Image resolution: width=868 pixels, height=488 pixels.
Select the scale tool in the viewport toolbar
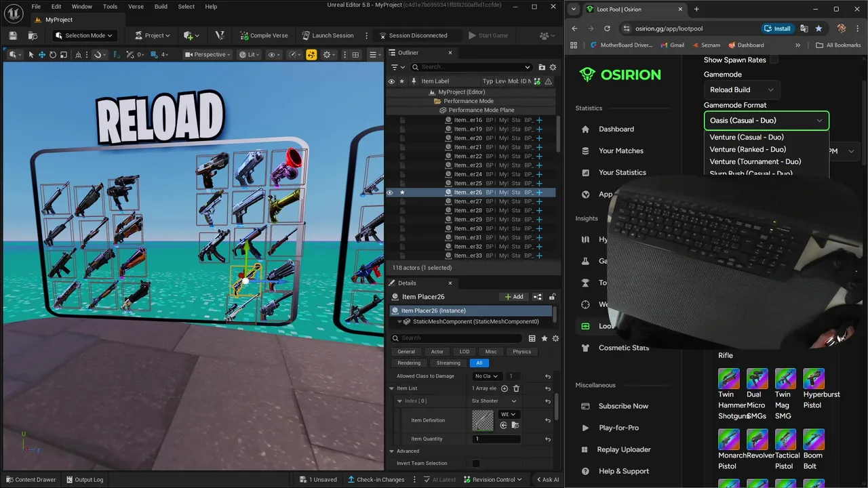click(x=64, y=54)
